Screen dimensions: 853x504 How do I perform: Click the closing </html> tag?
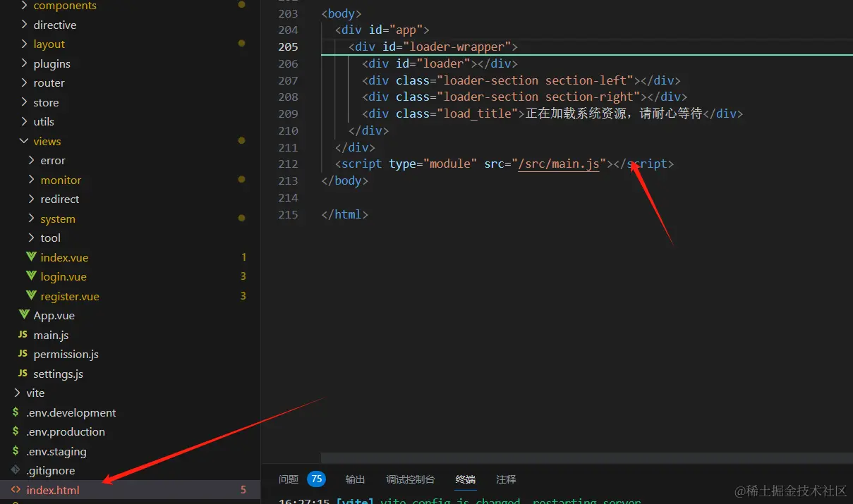click(x=345, y=214)
